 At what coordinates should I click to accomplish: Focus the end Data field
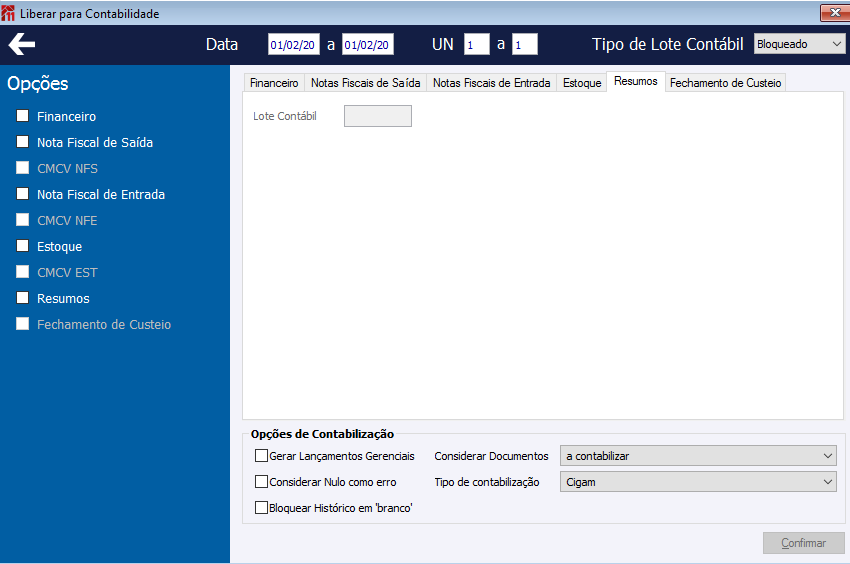[368, 44]
